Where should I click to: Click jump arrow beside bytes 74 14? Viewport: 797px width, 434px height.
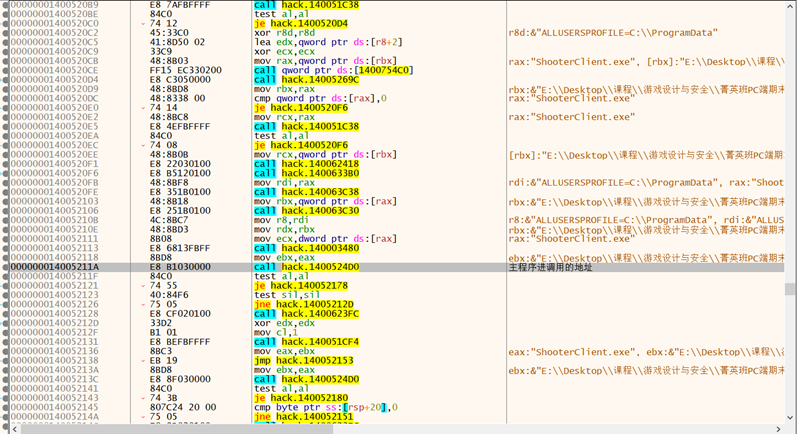tap(143, 108)
